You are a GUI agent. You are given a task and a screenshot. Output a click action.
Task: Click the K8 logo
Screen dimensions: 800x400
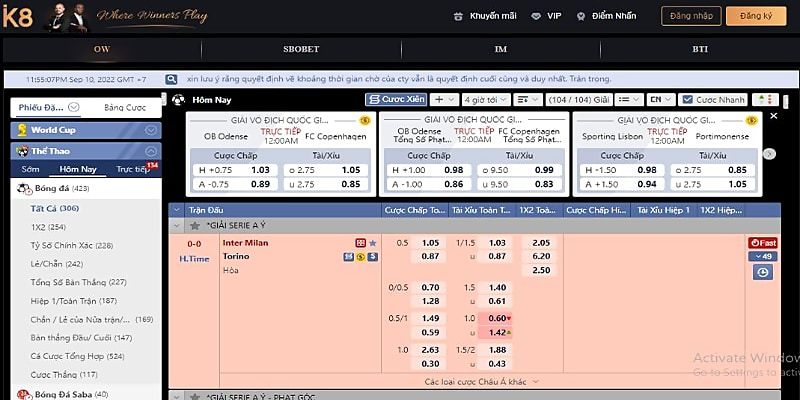pyautogui.click(x=17, y=17)
